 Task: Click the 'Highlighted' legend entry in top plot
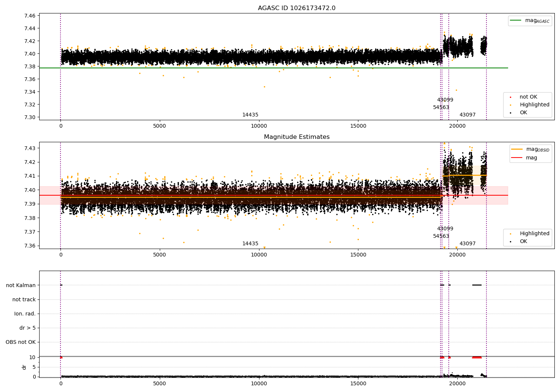[x=534, y=105]
